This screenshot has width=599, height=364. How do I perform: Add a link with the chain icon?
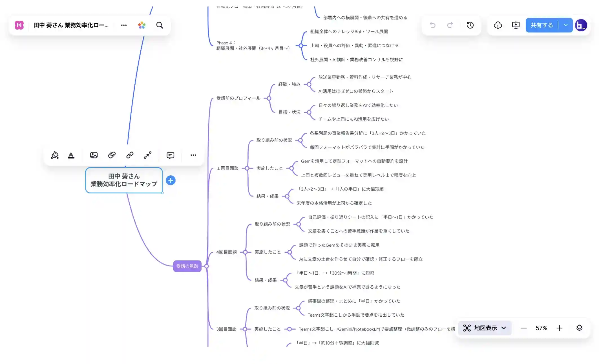click(x=130, y=155)
